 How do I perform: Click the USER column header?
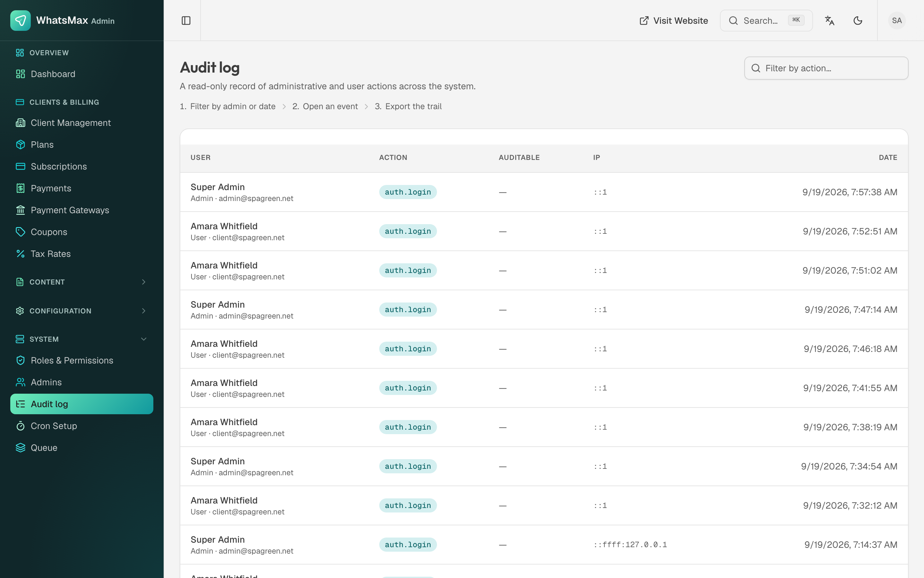tap(201, 157)
